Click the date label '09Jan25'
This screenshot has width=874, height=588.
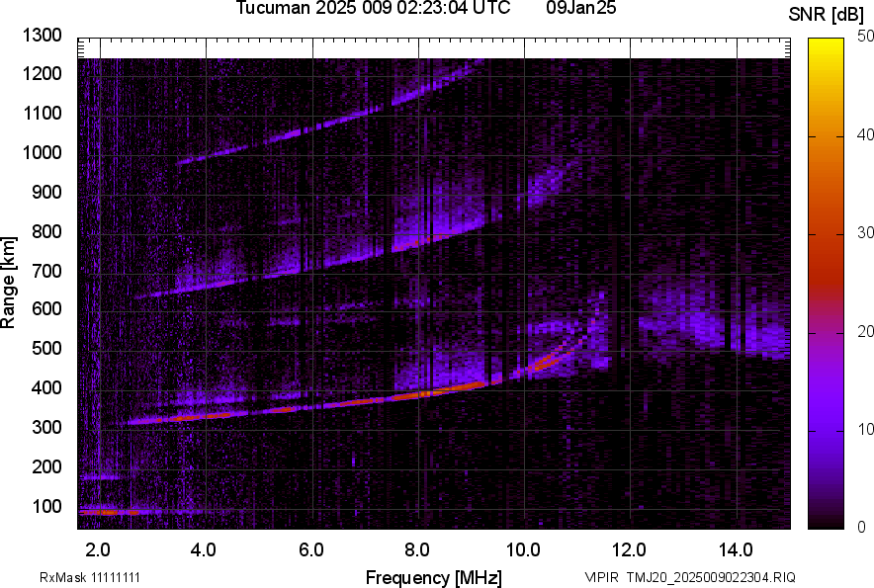pyautogui.click(x=580, y=8)
